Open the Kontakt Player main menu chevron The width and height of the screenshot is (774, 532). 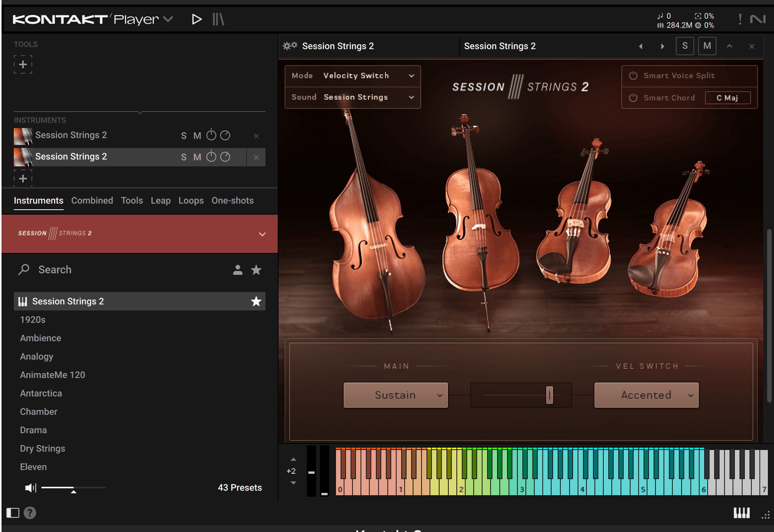tap(168, 19)
